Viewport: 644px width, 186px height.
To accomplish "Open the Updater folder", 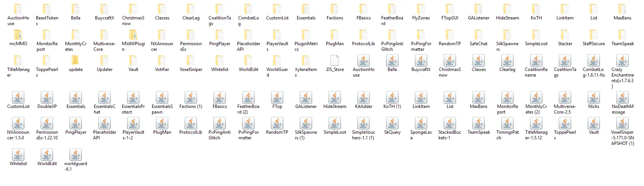I will [104, 63].
